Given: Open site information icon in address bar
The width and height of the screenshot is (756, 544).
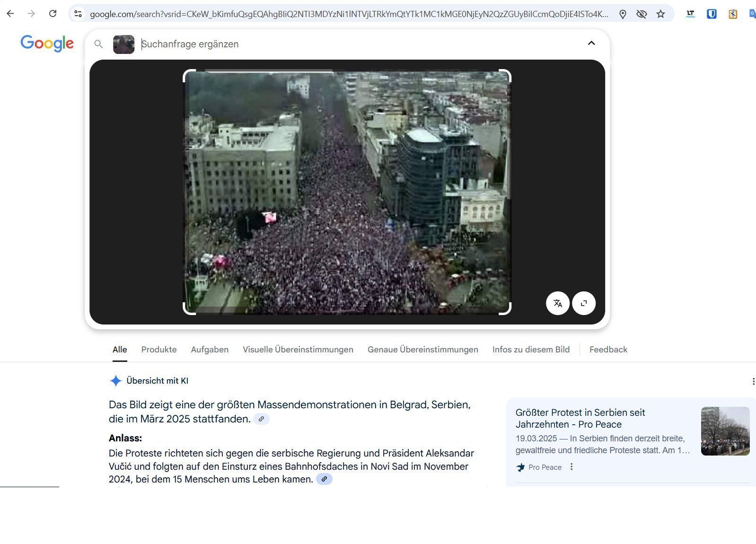Looking at the screenshot, I should (78, 14).
